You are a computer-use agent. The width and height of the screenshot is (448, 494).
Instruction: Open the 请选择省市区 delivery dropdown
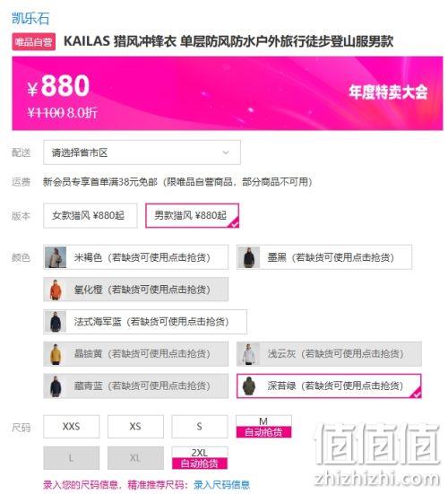pos(142,152)
